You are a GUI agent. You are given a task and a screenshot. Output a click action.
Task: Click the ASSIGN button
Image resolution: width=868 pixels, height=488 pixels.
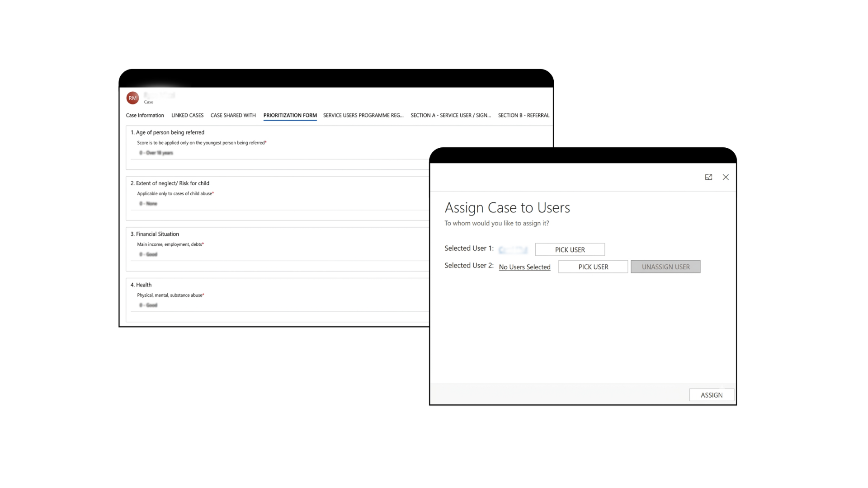pos(712,395)
